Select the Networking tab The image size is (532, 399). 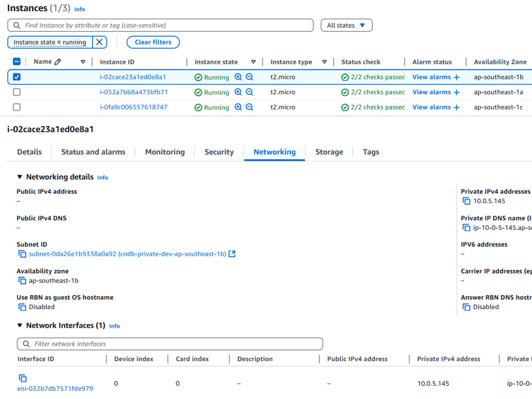click(275, 152)
